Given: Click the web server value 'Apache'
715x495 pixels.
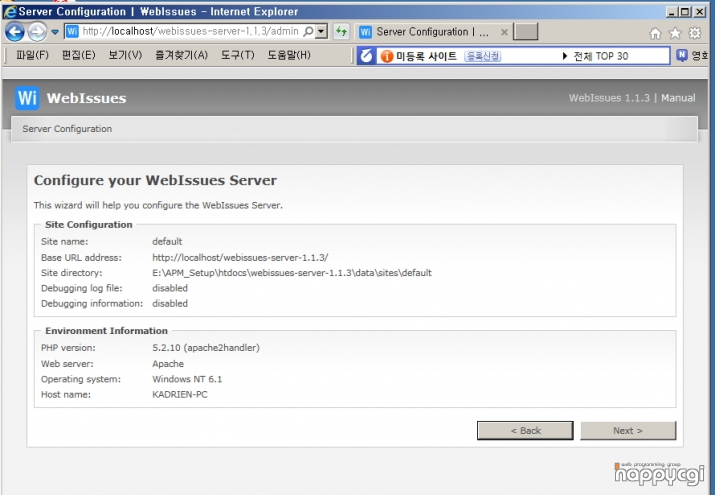Looking at the screenshot, I should click(x=168, y=364).
